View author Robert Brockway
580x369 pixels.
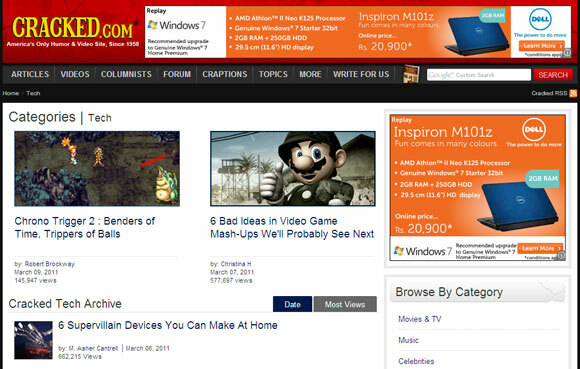tap(50, 264)
